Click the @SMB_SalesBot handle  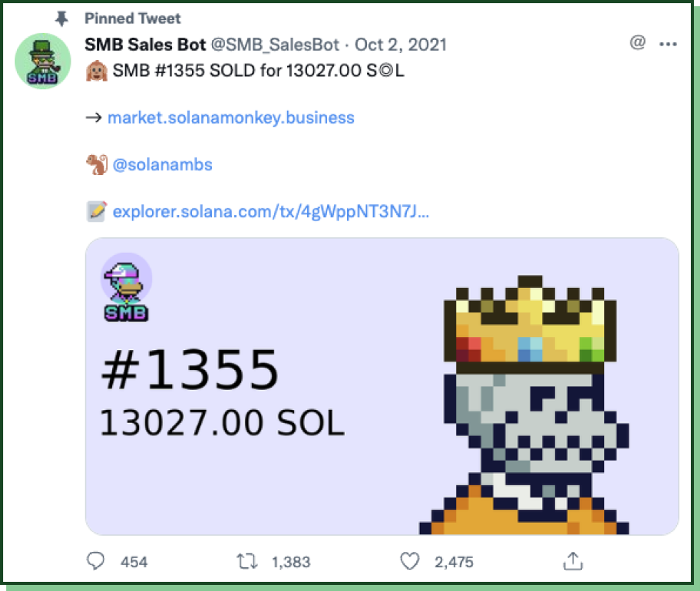[275, 45]
